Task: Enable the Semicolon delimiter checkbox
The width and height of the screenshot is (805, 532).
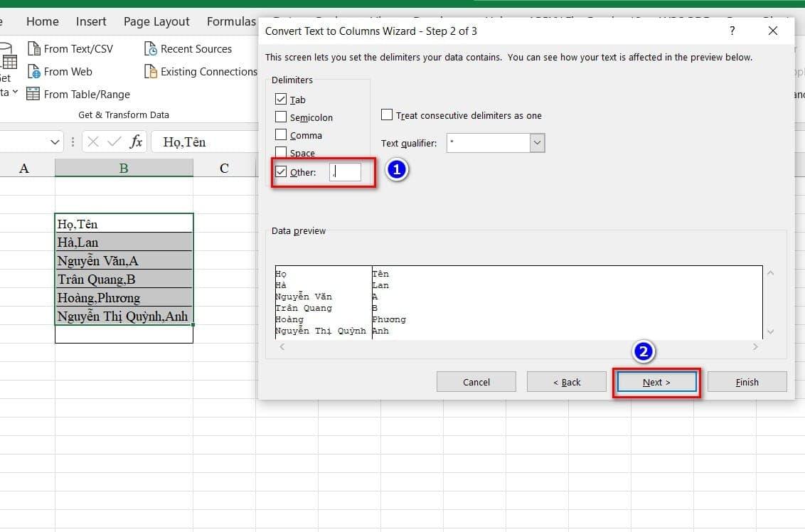Action: coord(281,117)
